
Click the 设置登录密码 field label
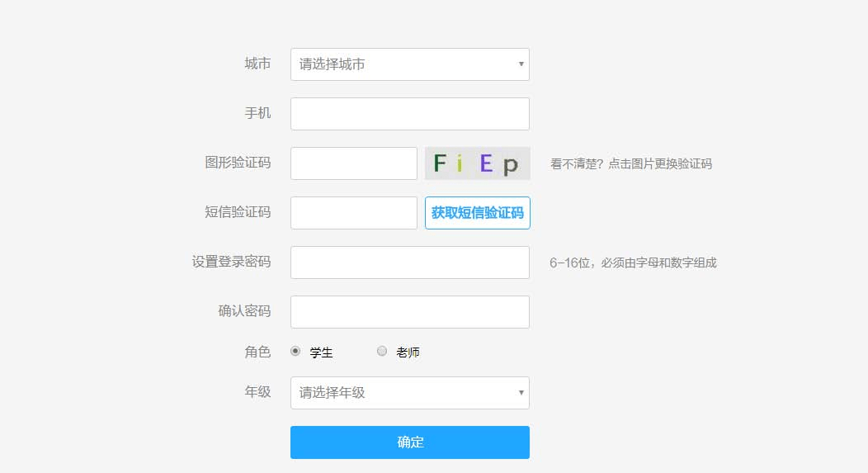pos(231,262)
